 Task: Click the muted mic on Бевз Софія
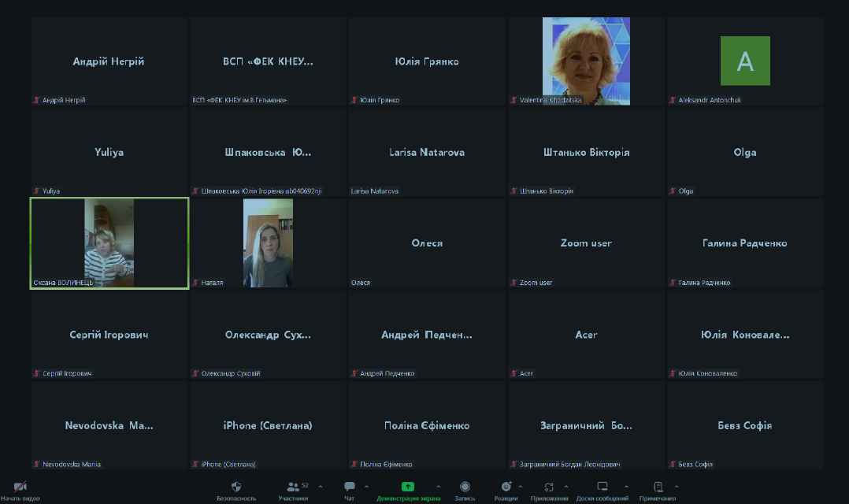tap(673, 465)
